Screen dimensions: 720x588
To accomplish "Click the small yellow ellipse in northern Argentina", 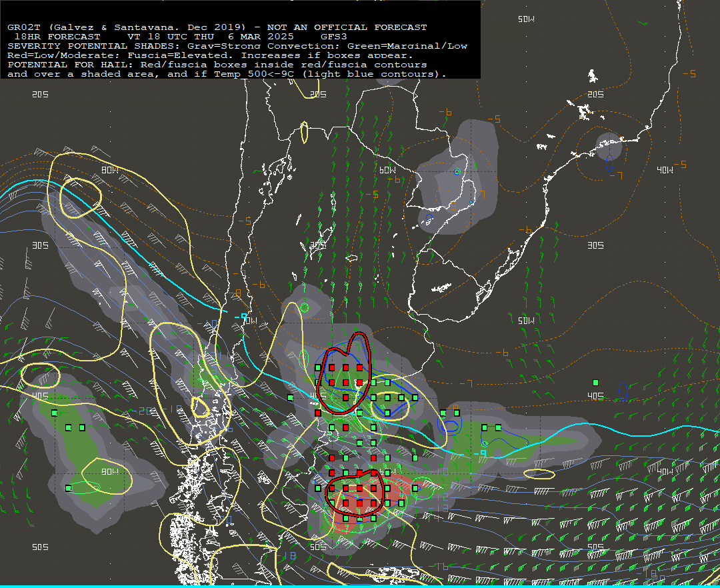I will (x=304, y=132).
